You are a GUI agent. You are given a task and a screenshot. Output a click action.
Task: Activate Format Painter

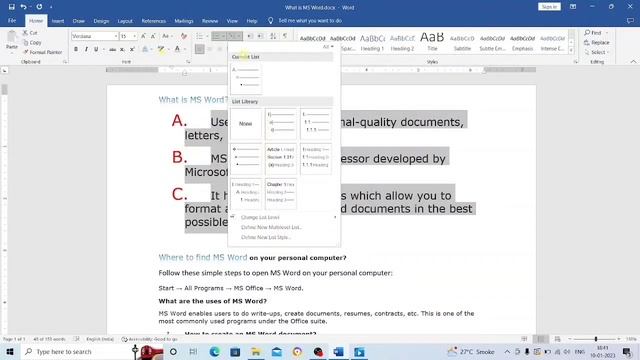coord(42,52)
